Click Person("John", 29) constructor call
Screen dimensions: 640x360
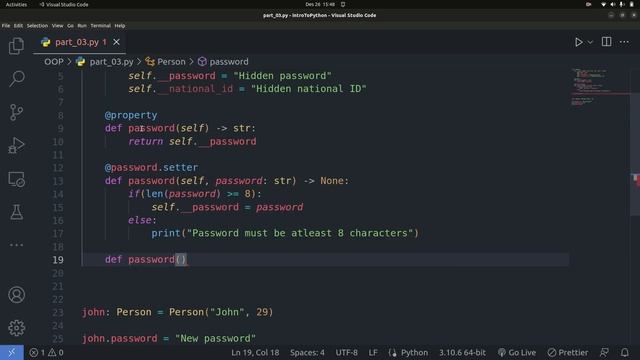tap(221, 312)
